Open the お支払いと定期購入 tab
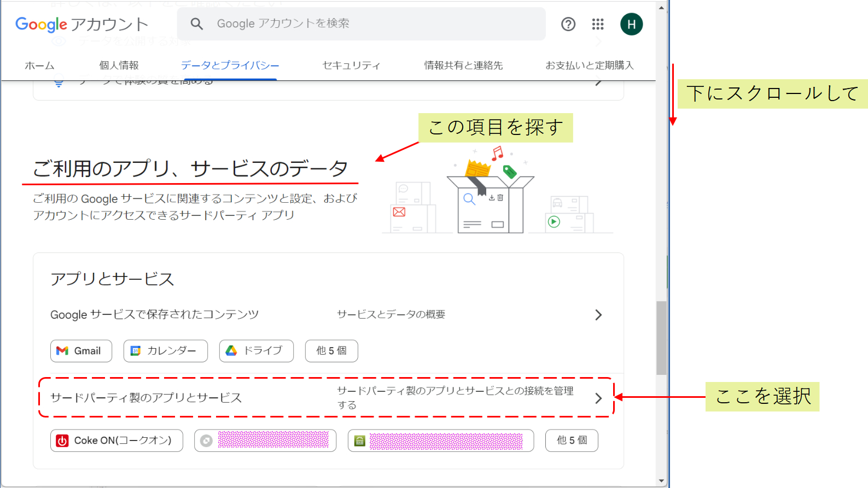Image resolution: width=868 pixels, height=488 pixels. coord(590,66)
